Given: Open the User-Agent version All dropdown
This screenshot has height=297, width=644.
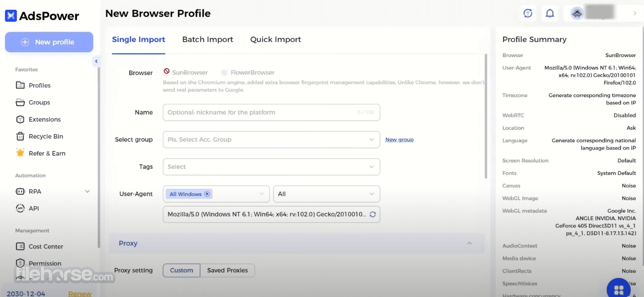Looking at the screenshot, I should tap(326, 194).
